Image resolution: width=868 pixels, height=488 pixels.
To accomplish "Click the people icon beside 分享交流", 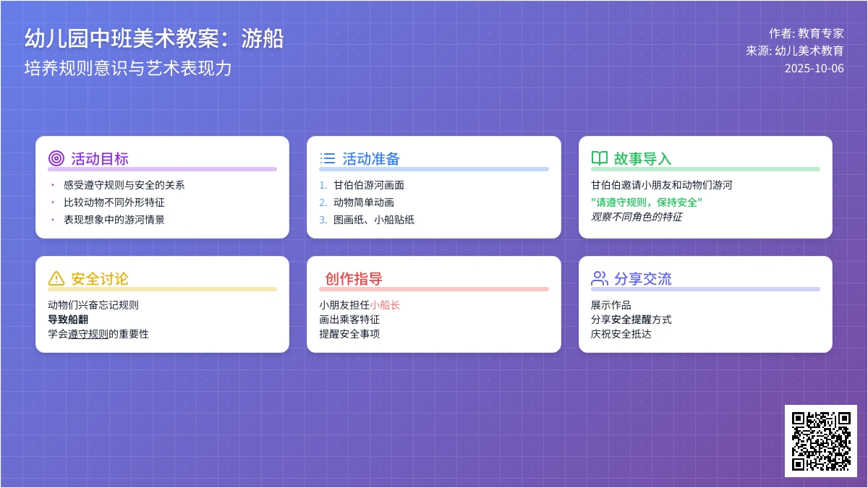I will pyautogui.click(x=599, y=278).
